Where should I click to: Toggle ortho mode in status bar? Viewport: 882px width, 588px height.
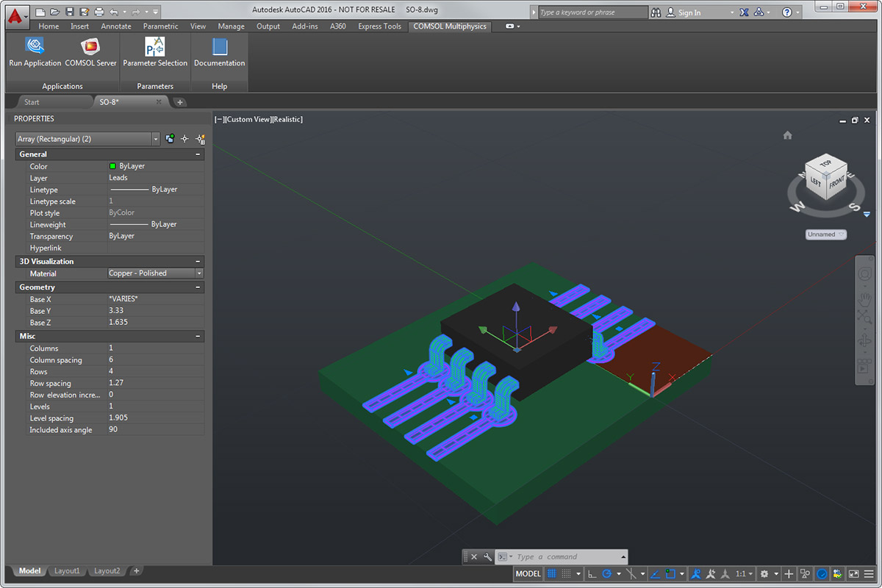(592, 574)
